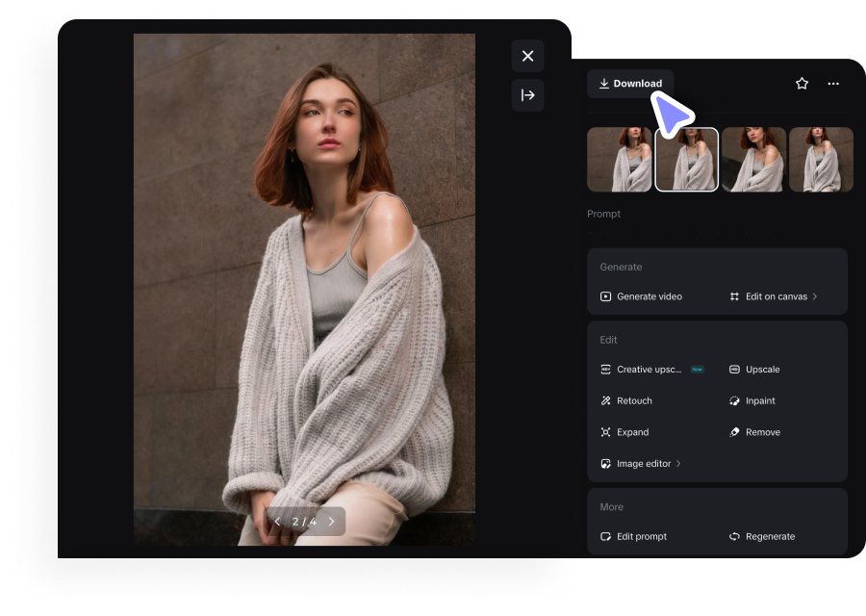Open the three-dot more options menu
866x616 pixels.
(833, 84)
